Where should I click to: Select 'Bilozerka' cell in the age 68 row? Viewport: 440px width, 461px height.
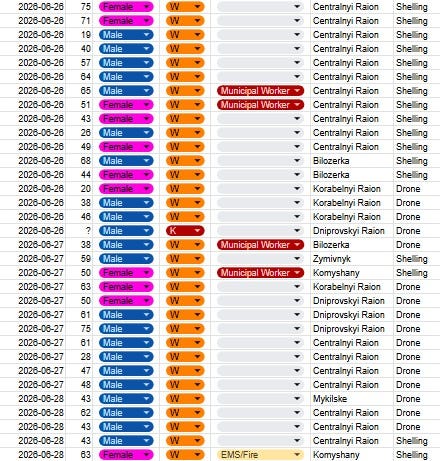click(x=352, y=161)
